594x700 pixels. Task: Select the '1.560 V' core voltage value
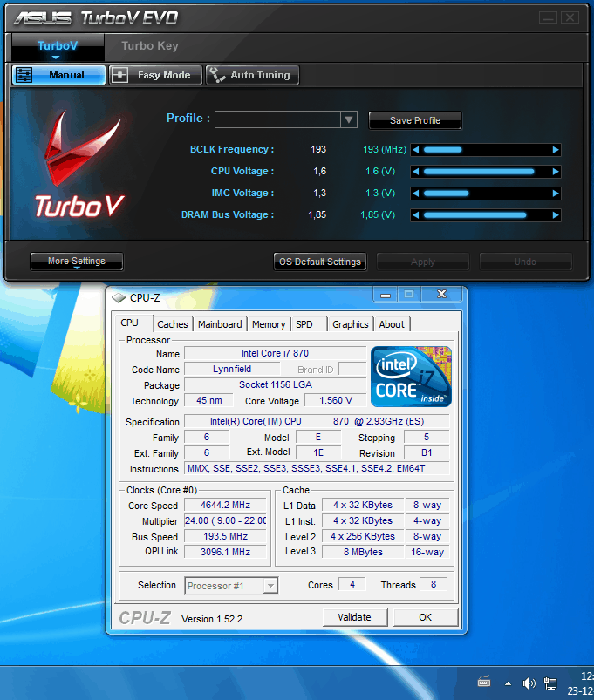[336, 400]
